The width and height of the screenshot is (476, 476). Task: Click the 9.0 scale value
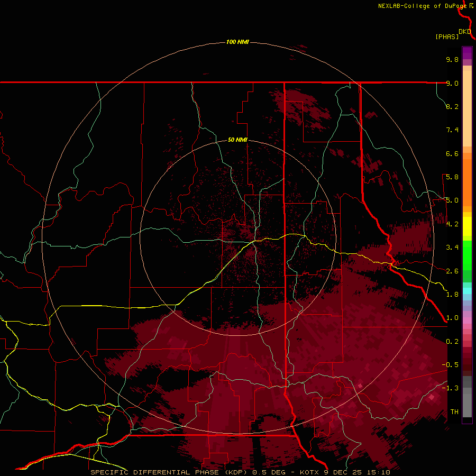(x=452, y=83)
